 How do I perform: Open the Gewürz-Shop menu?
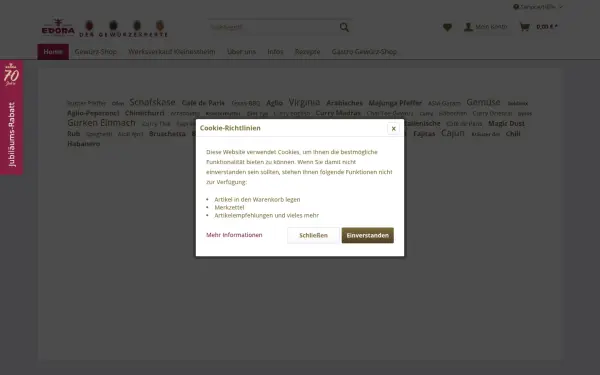[x=96, y=52]
